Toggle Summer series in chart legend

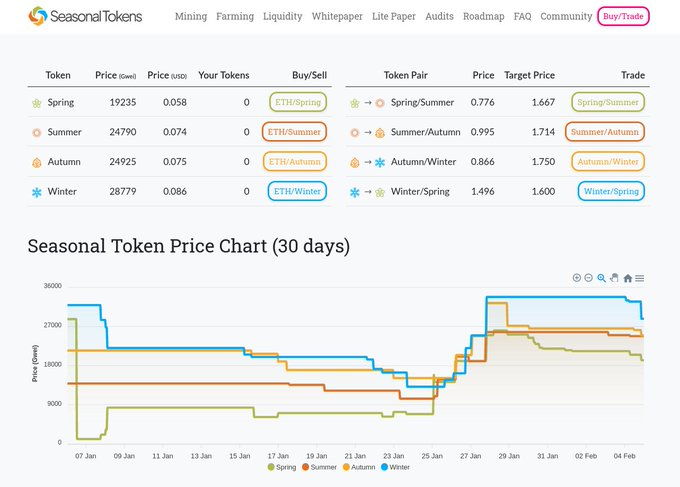(320, 467)
